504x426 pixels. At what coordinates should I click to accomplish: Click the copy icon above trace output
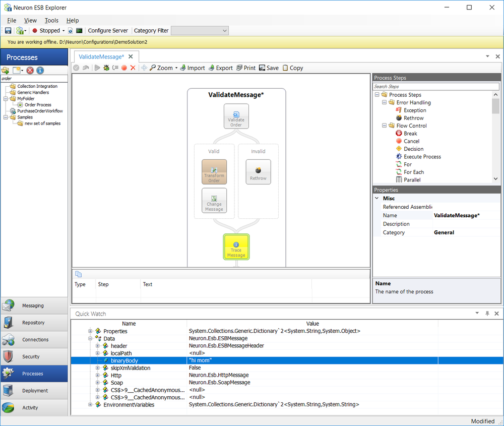pos(79,274)
